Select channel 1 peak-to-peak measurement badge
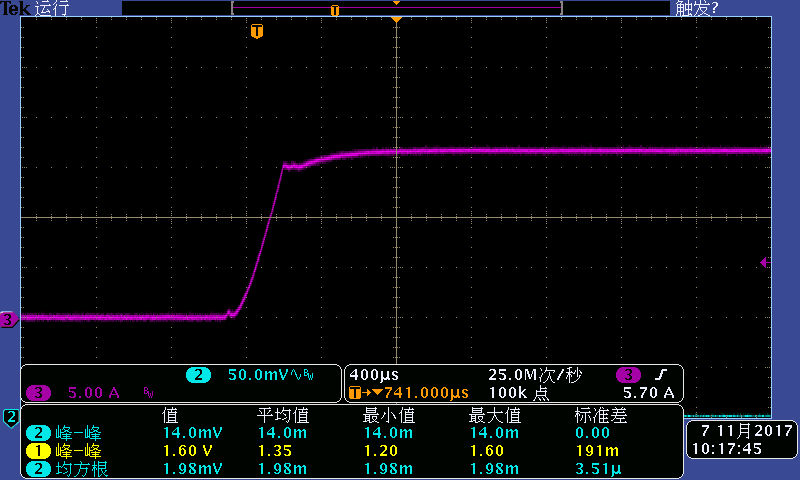 tap(37, 450)
